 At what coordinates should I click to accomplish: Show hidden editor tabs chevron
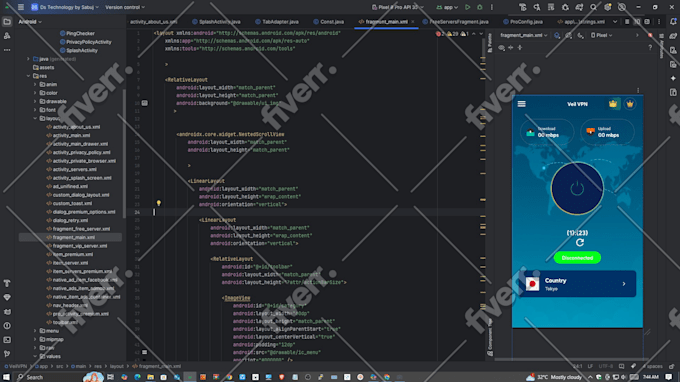(615, 22)
